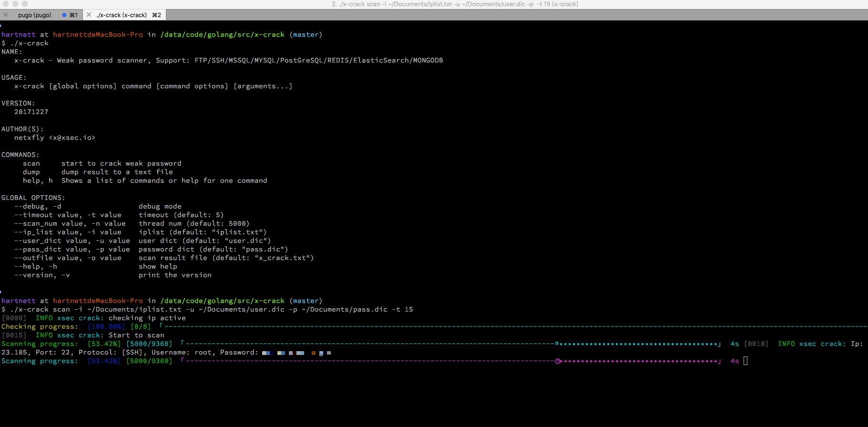The width and height of the screenshot is (868, 427).
Task: Click the 'Start to scan' log message
Action: pos(136,335)
